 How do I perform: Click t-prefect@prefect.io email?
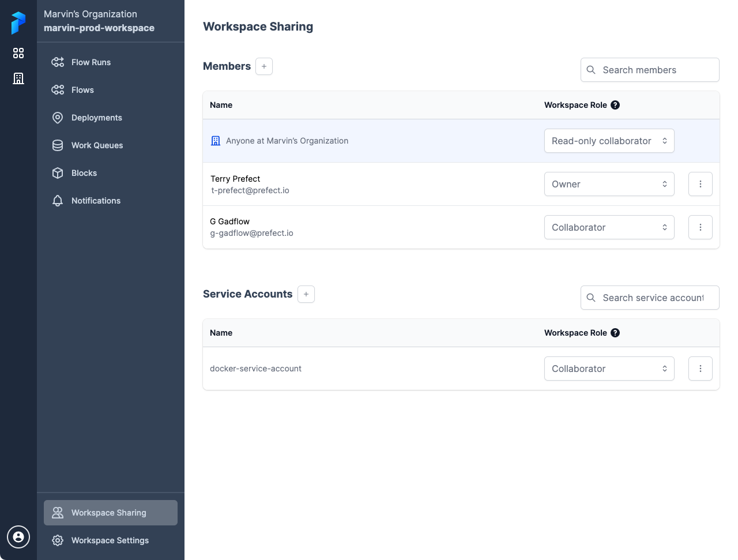250,190
